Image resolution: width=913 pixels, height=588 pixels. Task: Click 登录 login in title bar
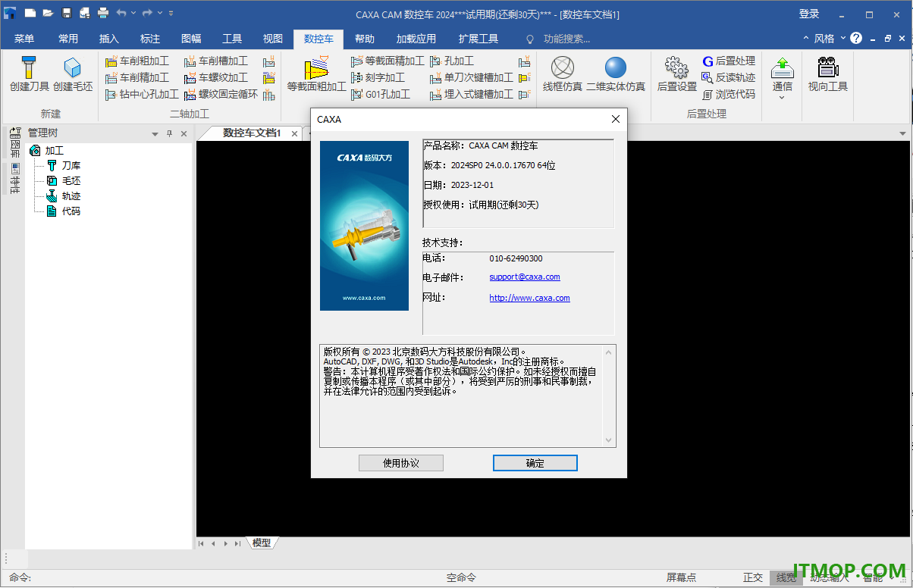coord(809,14)
